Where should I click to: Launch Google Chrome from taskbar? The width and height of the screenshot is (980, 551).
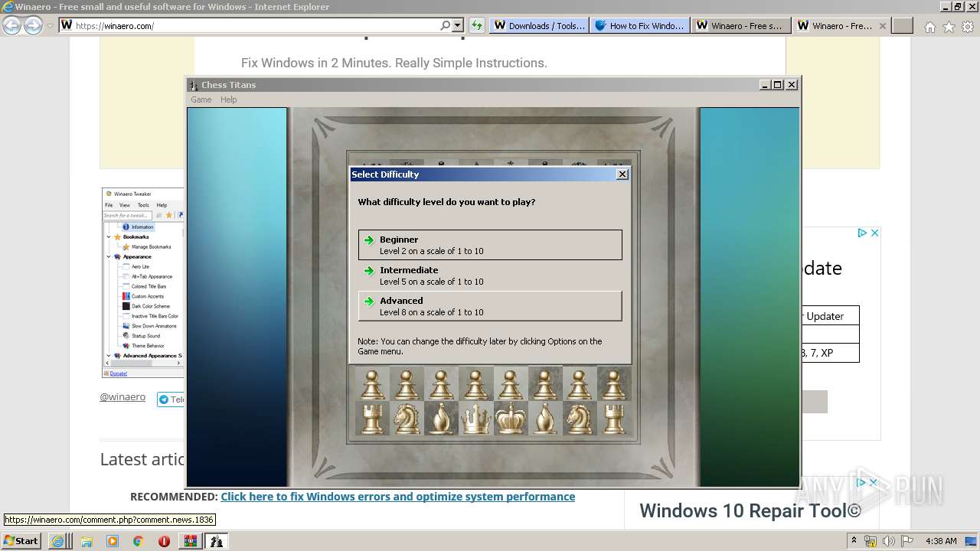pyautogui.click(x=139, y=541)
